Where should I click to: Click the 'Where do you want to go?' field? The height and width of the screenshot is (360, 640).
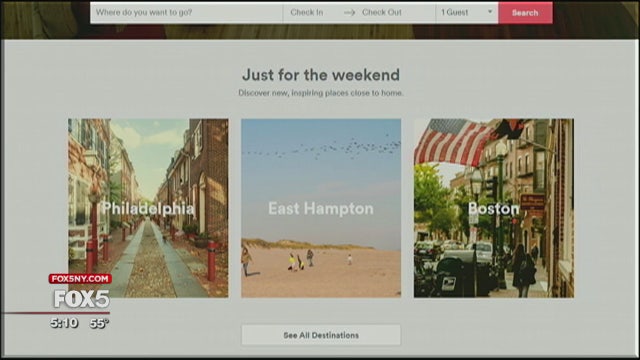[187, 13]
